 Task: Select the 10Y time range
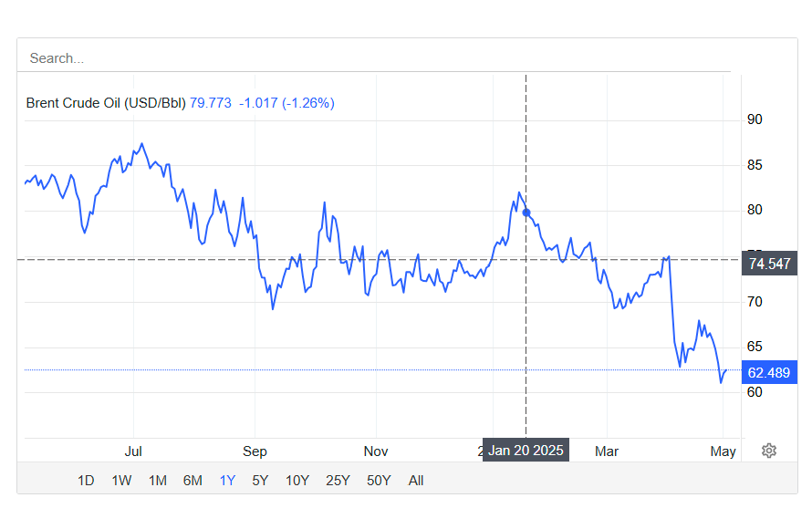[x=297, y=481]
